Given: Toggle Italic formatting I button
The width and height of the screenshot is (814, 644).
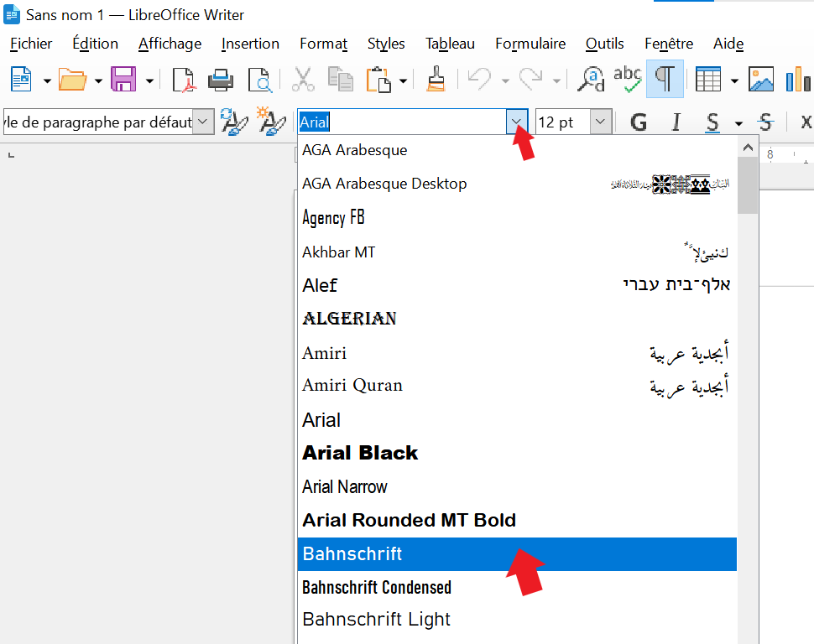Looking at the screenshot, I should click(676, 122).
